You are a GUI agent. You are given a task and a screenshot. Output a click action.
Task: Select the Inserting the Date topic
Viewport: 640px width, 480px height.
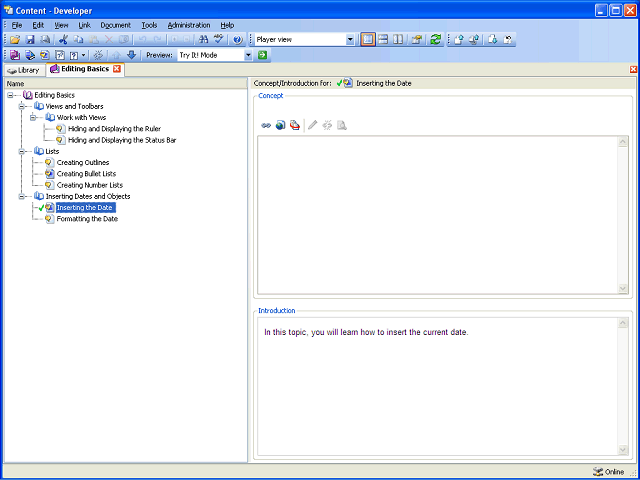click(84, 208)
